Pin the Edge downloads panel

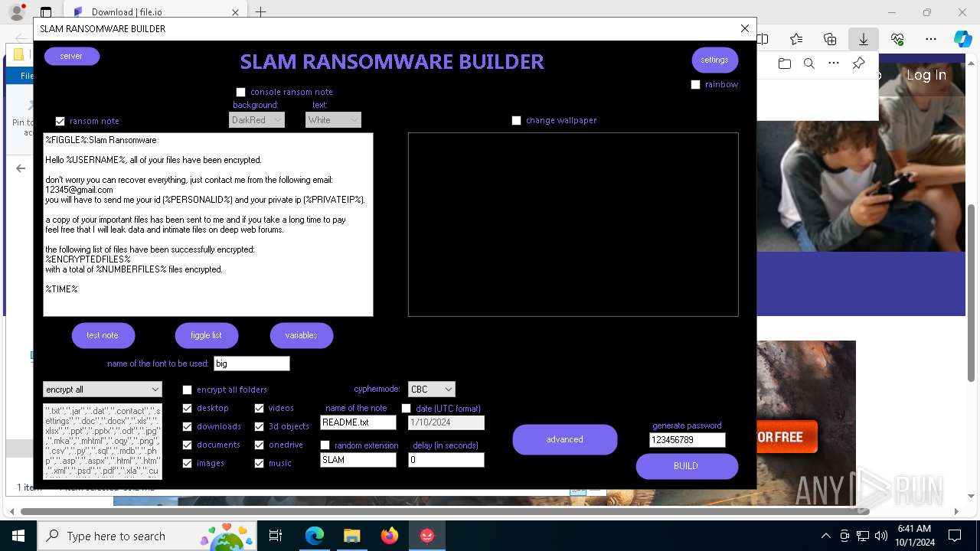point(858,64)
